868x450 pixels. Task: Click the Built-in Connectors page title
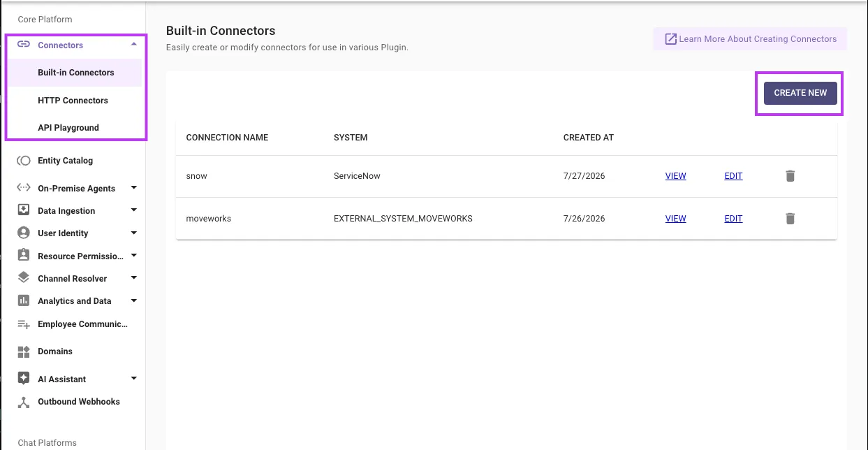point(221,31)
